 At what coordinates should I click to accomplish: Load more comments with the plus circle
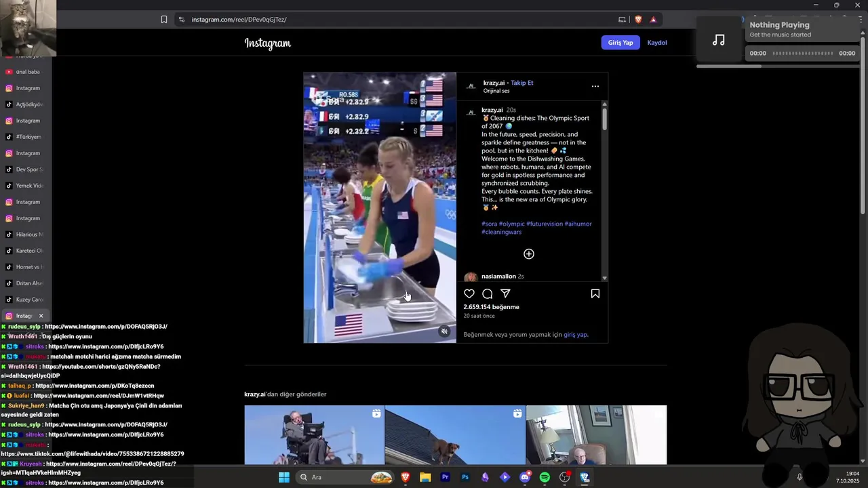pos(529,254)
